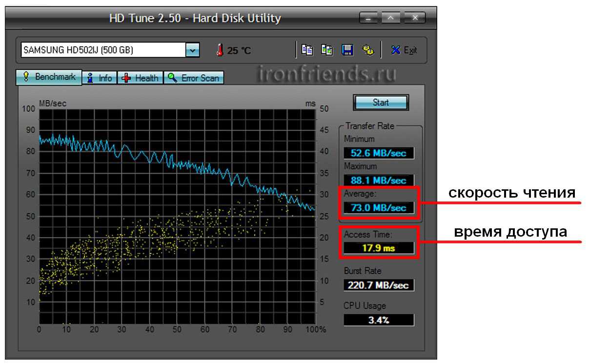Expand the drive selection dropdown arrow
Image resolution: width=589 pixels, height=364 pixels.
pyautogui.click(x=193, y=50)
